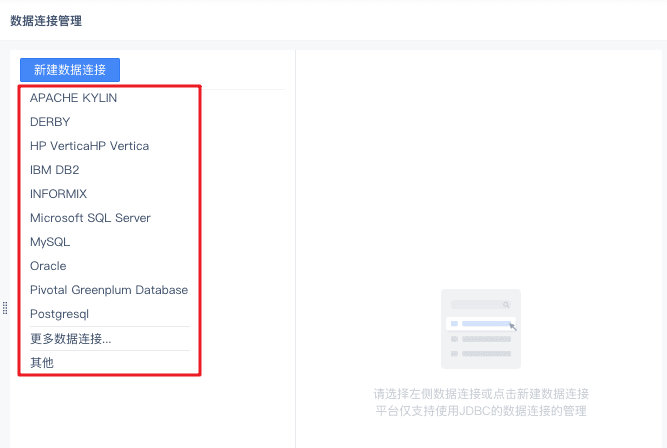Select INFORMIX database option
The height and width of the screenshot is (448, 667).
[58, 194]
